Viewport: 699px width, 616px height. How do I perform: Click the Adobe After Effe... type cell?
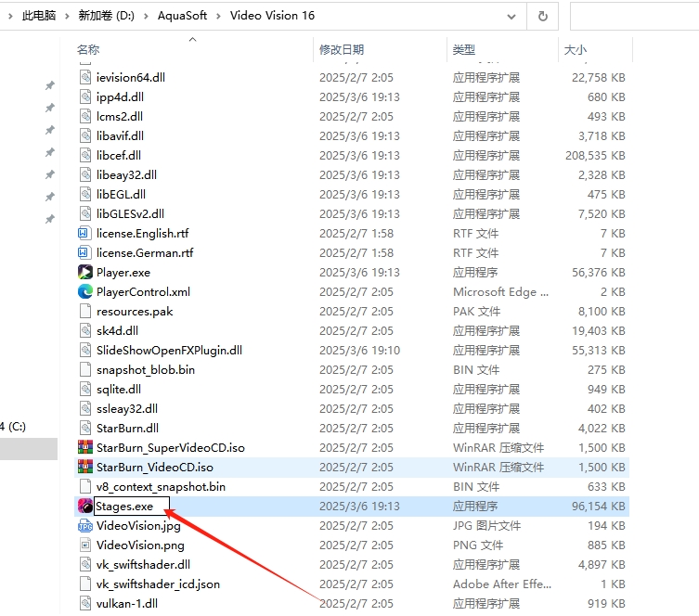[502, 584]
